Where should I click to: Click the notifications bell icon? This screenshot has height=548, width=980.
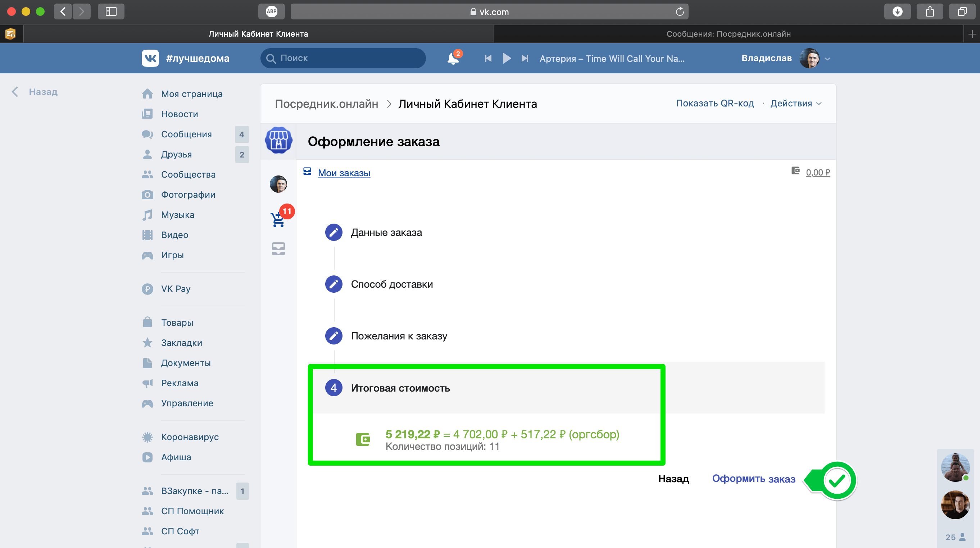tap(453, 59)
